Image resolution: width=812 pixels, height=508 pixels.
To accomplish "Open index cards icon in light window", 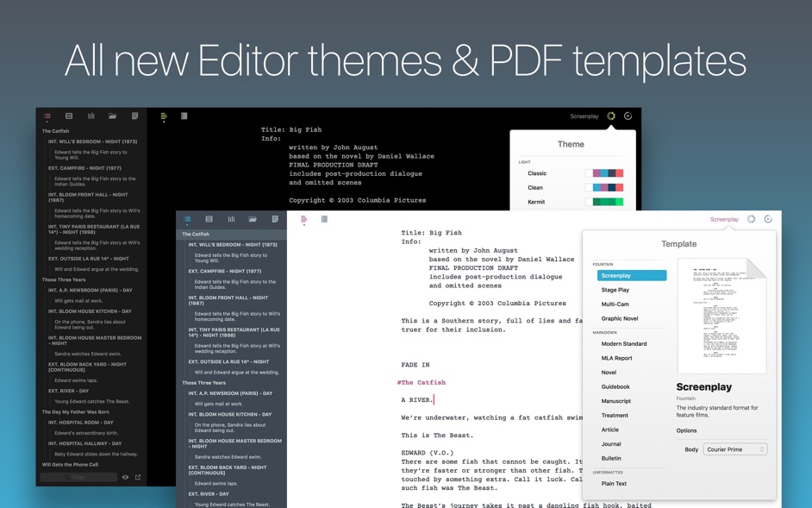I will tap(209, 219).
